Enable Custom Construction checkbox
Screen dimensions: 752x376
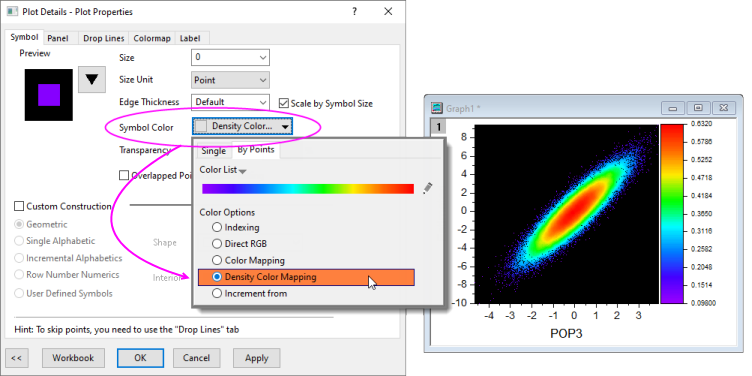(19, 206)
